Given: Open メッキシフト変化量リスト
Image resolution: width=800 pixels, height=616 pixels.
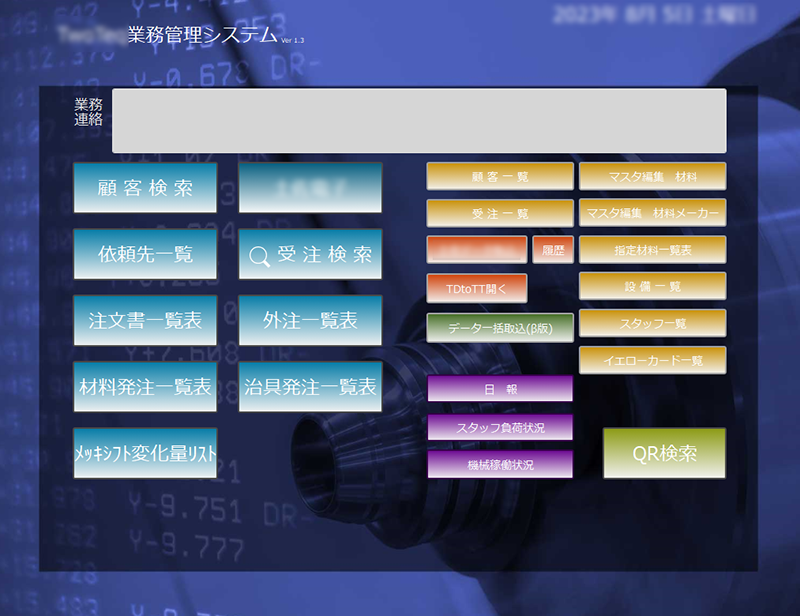Looking at the screenshot, I should [x=145, y=453].
